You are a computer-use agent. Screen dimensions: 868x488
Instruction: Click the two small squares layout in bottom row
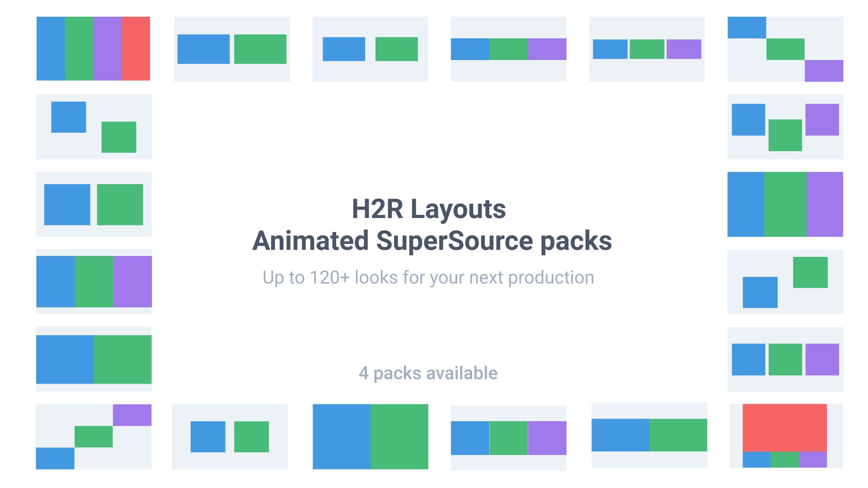click(x=230, y=437)
